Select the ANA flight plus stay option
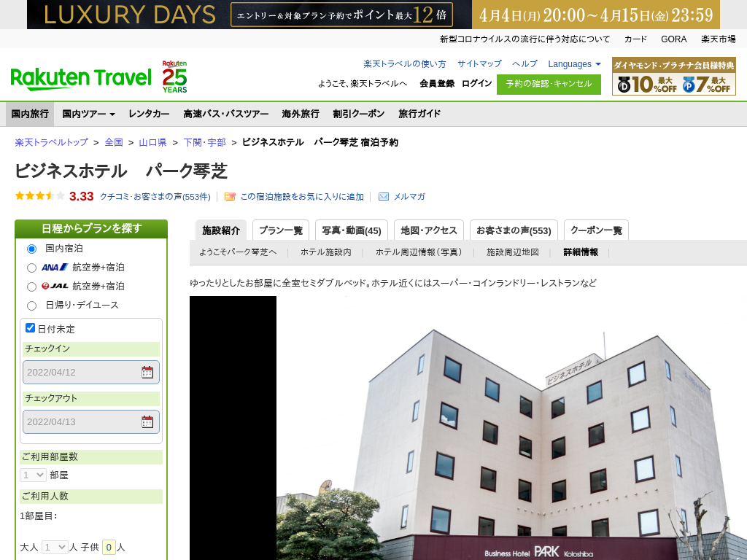The image size is (747, 560). pos(31,268)
